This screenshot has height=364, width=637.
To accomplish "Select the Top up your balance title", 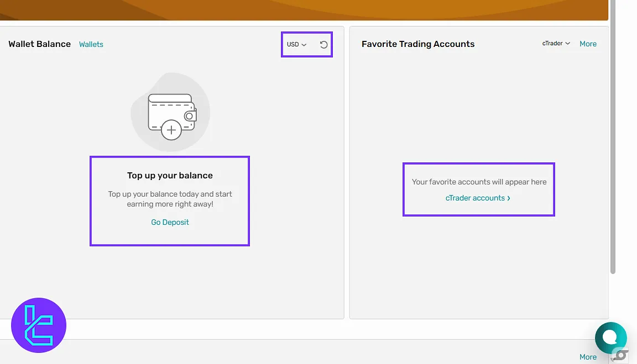I will (170, 176).
